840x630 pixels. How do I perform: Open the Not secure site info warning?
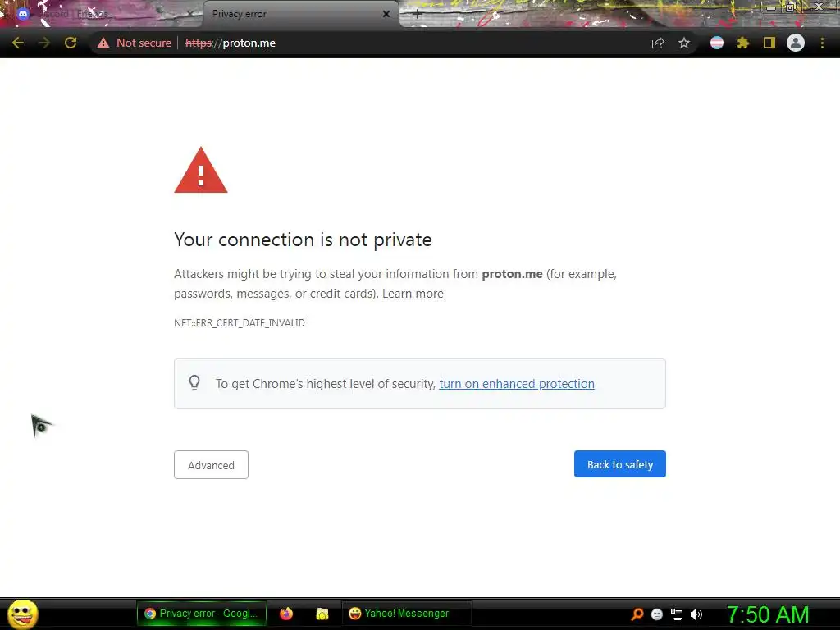(135, 43)
